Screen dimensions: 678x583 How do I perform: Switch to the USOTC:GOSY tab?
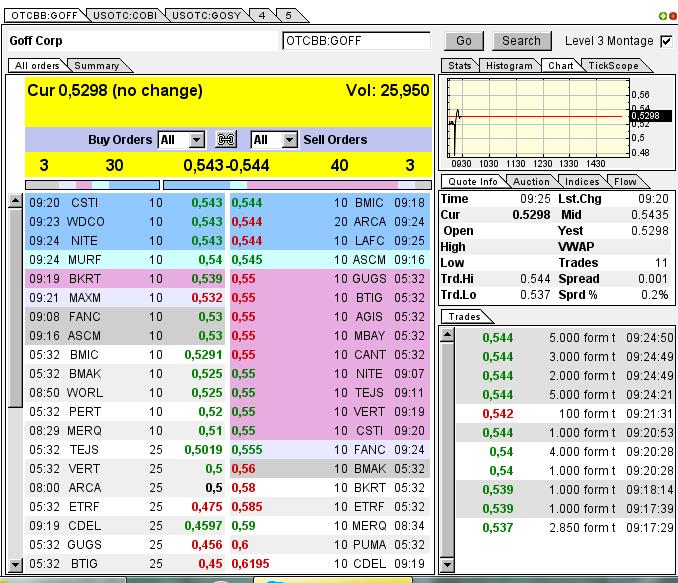pyautogui.click(x=206, y=16)
